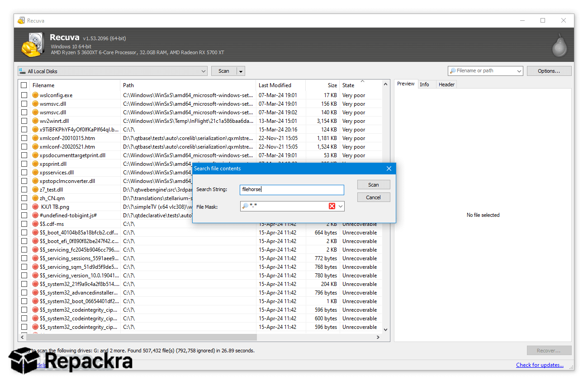Click the main toolbar Scan button

(224, 71)
